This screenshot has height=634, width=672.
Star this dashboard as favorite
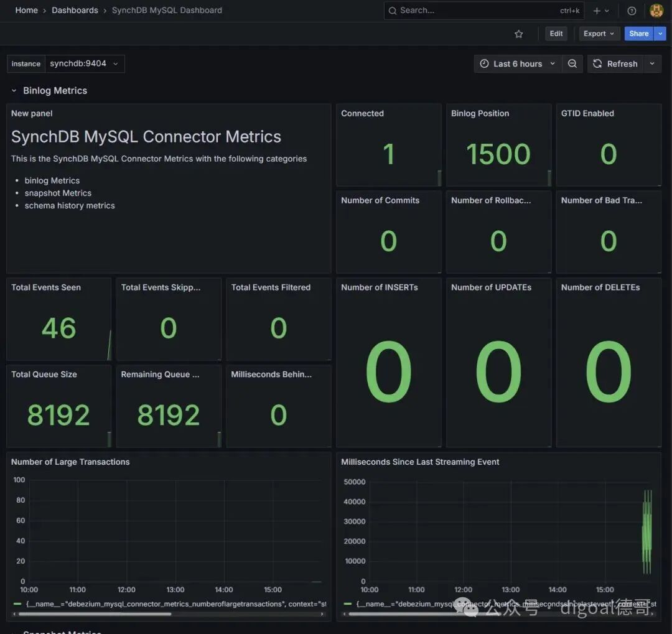(x=518, y=34)
